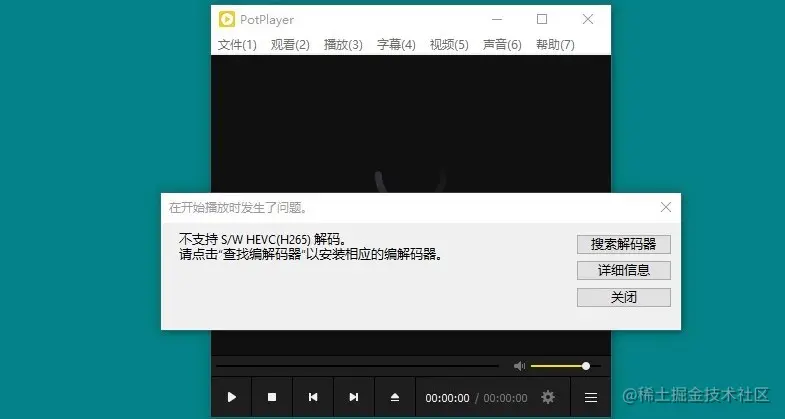Close the PotPlayer window
Image resolution: width=785 pixels, height=419 pixels.
click(x=588, y=20)
